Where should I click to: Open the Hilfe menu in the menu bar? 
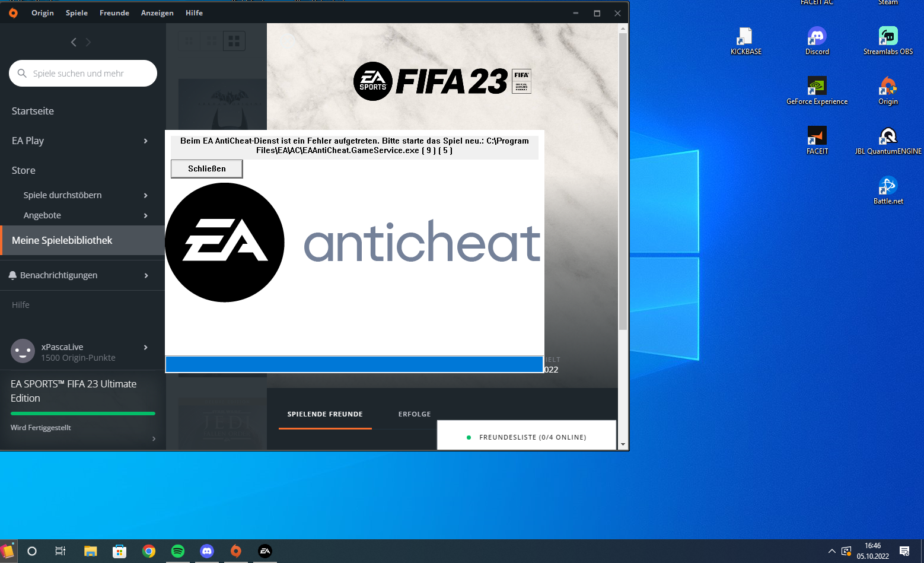[194, 13]
